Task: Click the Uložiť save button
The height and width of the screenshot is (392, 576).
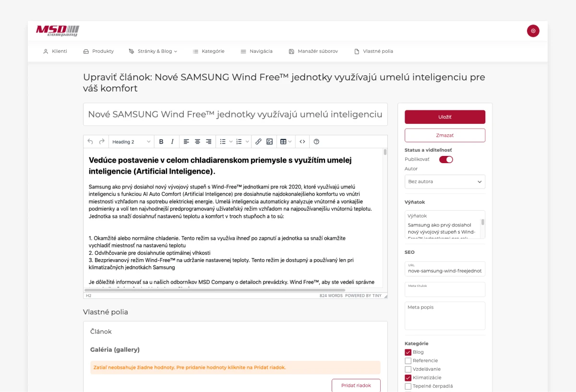Action: [x=445, y=117]
